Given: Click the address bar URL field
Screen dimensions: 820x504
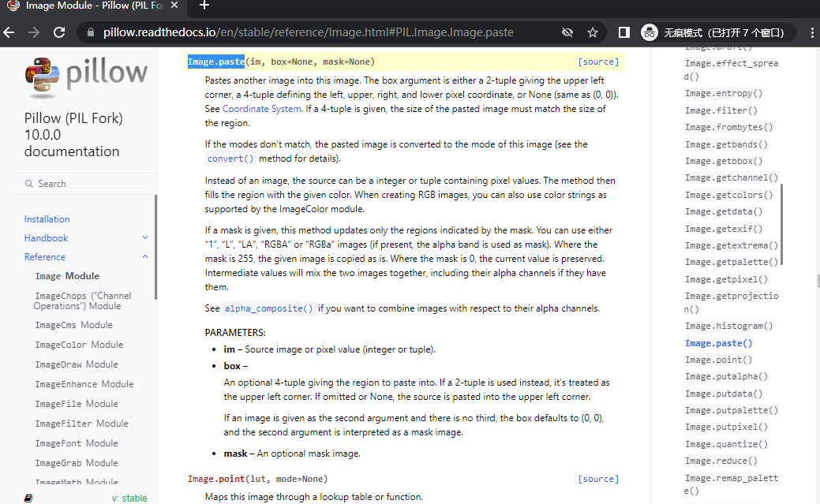Looking at the screenshot, I should pyautogui.click(x=309, y=32).
